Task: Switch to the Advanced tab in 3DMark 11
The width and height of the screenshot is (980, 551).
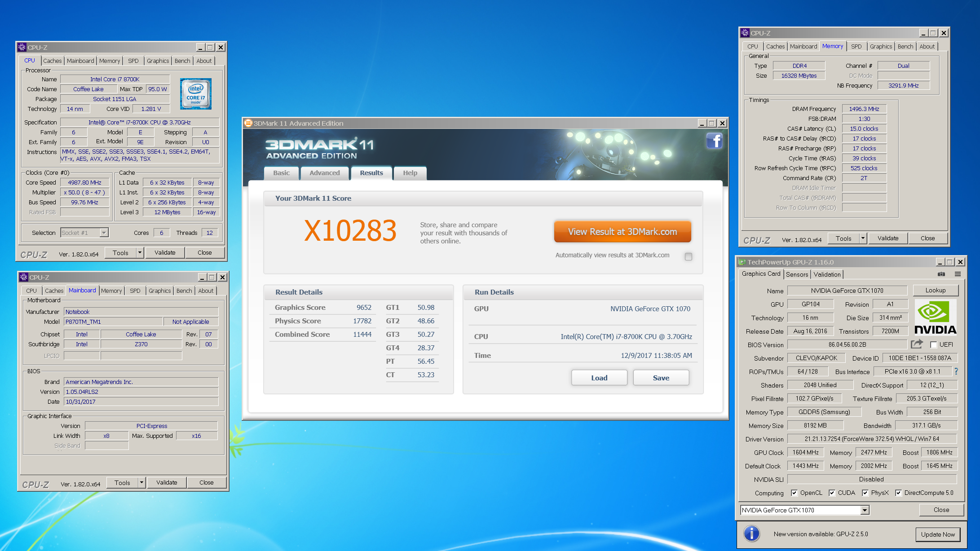Action: click(x=325, y=173)
